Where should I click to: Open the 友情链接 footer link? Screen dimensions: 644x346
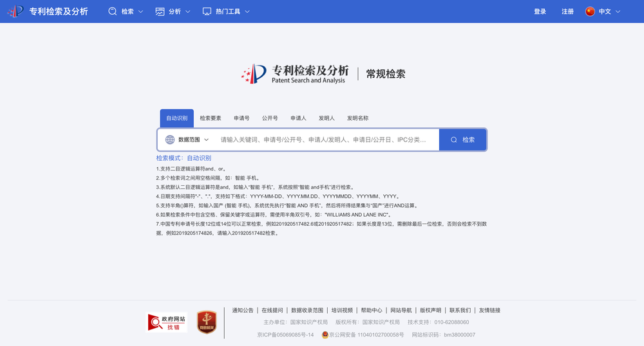(489, 311)
